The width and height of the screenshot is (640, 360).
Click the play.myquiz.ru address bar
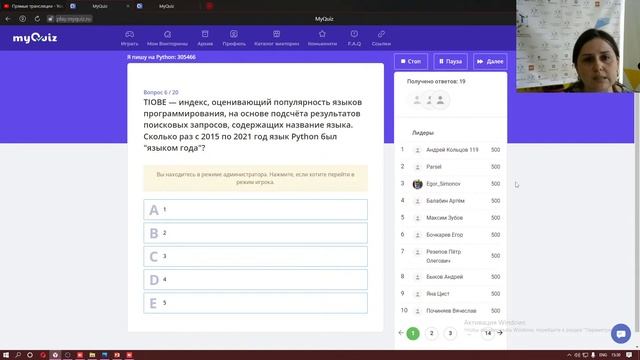click(70, 19)
